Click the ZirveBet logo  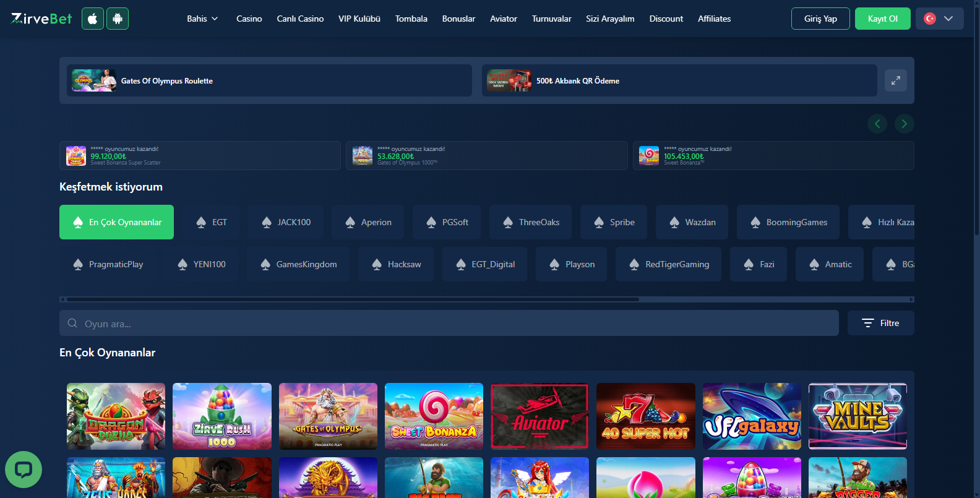[41, 19]
